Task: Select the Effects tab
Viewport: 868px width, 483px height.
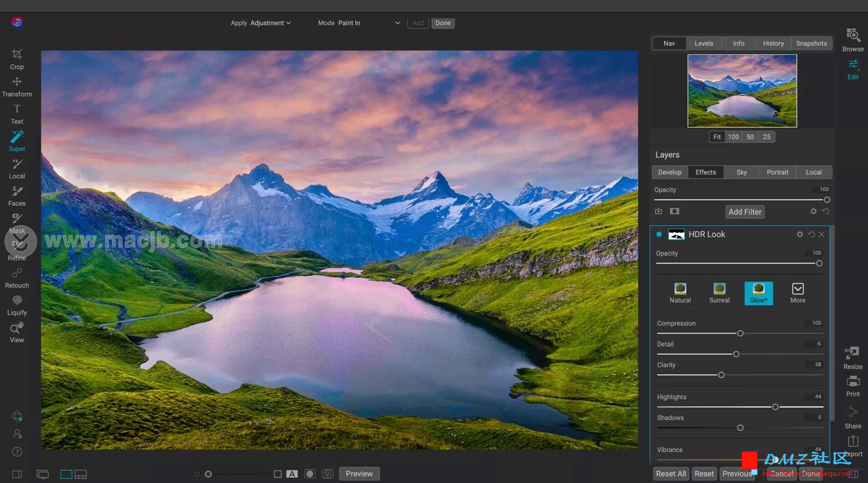Action: (x=705, y=172)
